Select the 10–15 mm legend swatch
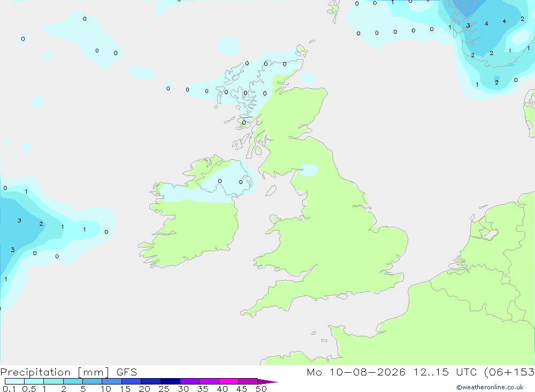535x392 pixels. click(112, 381)
